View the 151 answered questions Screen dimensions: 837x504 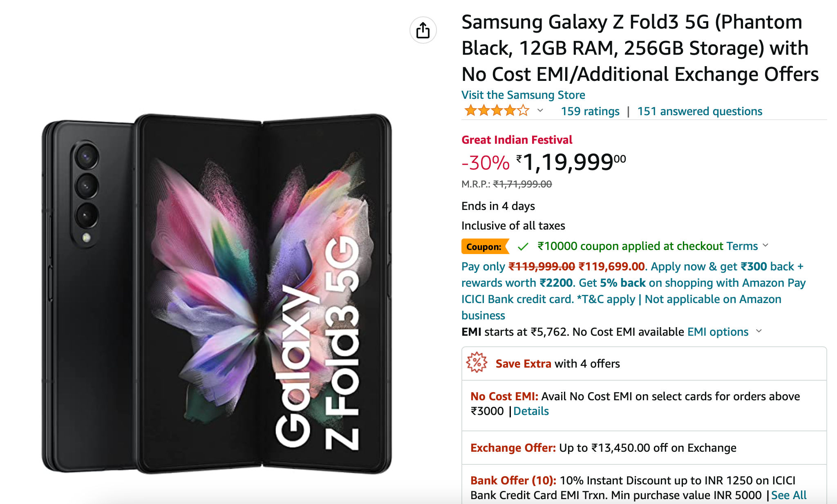[x=700, y=111]
